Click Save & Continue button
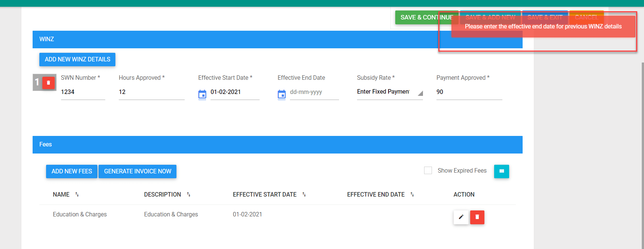The height and width of the screenshot is (249, 644). coord(427,17)
